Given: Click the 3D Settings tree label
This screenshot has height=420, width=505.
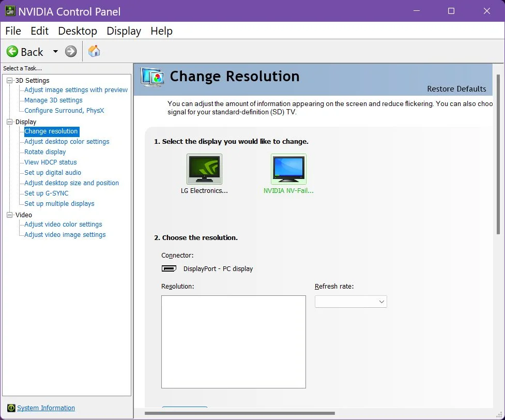Looking at the screenshot, I should pos(32,81).
